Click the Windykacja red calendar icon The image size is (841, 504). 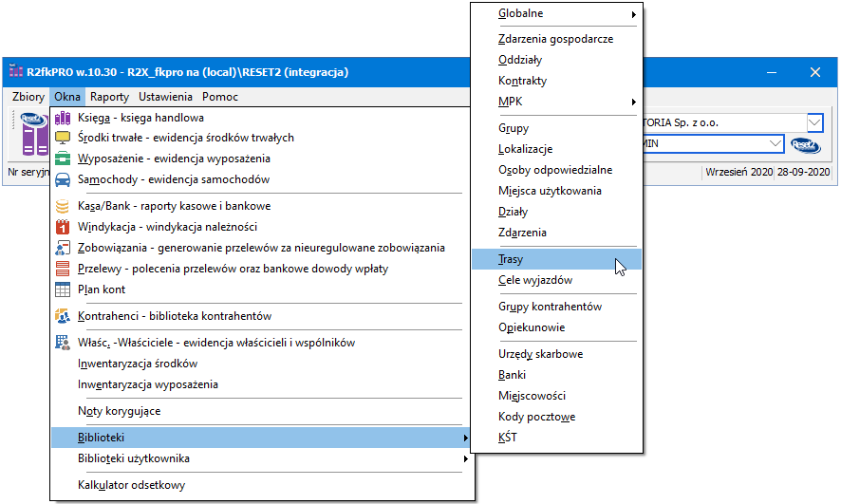click(x=63, y=228)
